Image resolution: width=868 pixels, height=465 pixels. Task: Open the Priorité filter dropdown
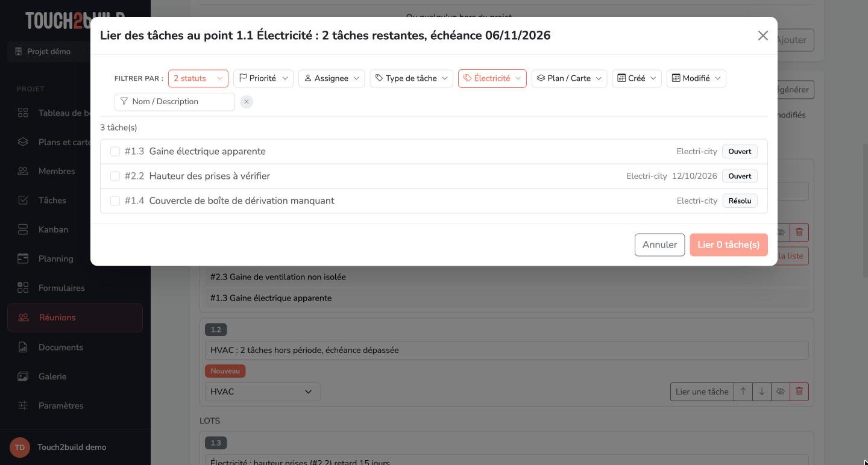click(x=263, y=78)
